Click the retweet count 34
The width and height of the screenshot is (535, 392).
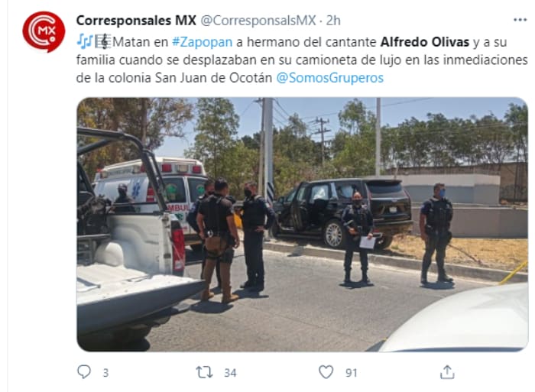230,373
